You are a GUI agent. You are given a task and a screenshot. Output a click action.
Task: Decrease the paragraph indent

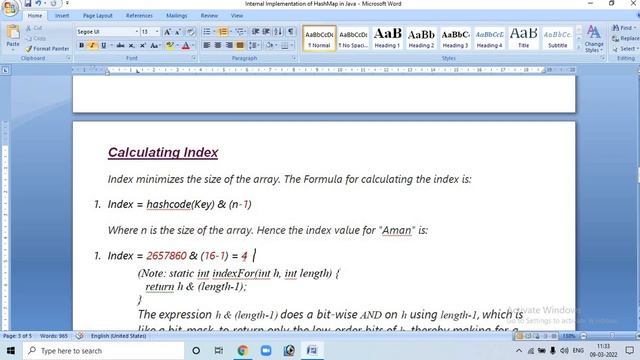256,31
